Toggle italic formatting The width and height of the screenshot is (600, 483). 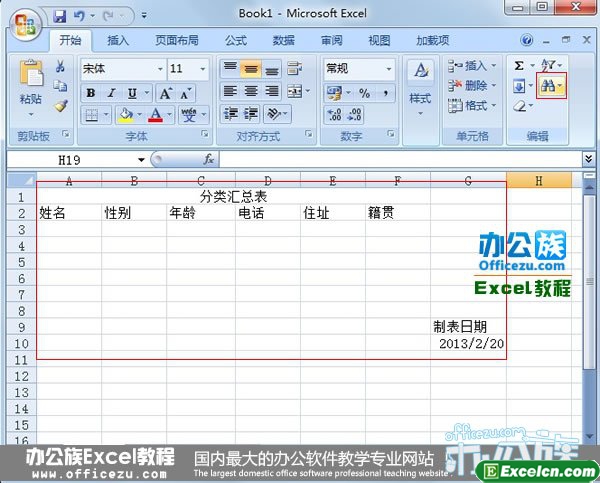click(x=111, y=93)
